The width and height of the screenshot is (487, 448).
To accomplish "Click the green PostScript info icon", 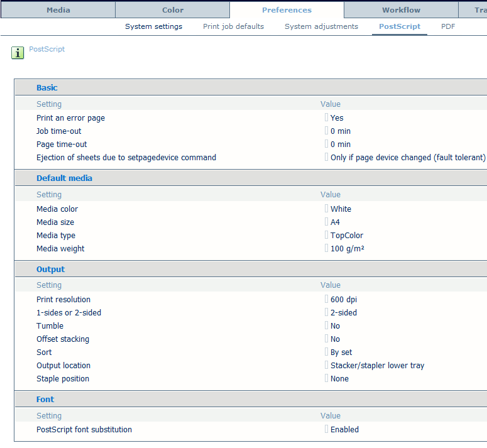I will point(18,53).
